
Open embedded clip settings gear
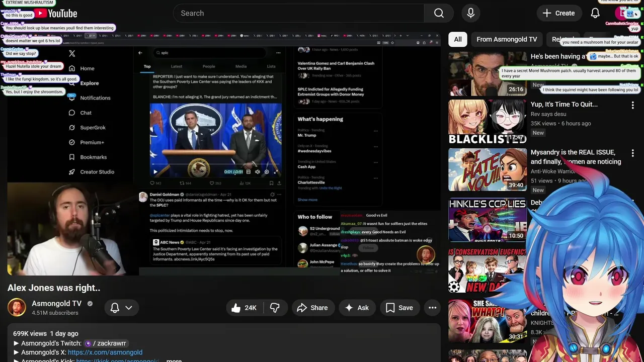(x=267, y=171)
